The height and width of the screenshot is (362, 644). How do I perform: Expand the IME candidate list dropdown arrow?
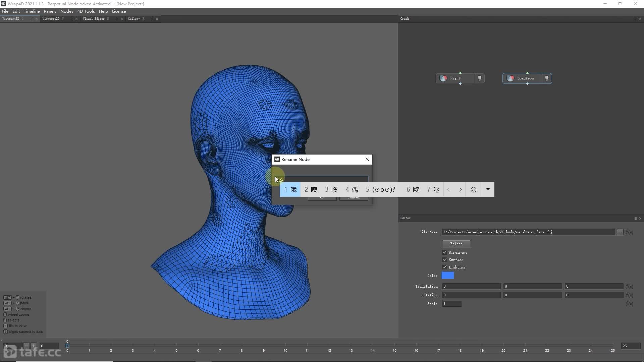coord(488,189)
